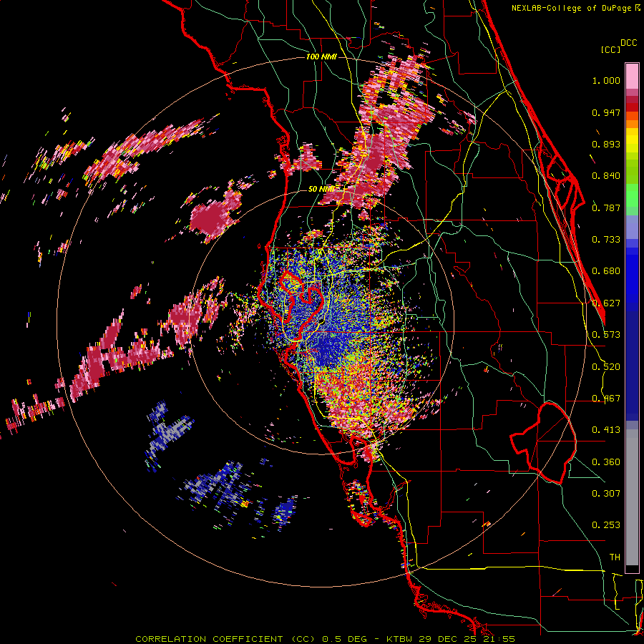The image size is (644, 644).
Task: Click the 0.573 scale value
Action: point(606,335)
